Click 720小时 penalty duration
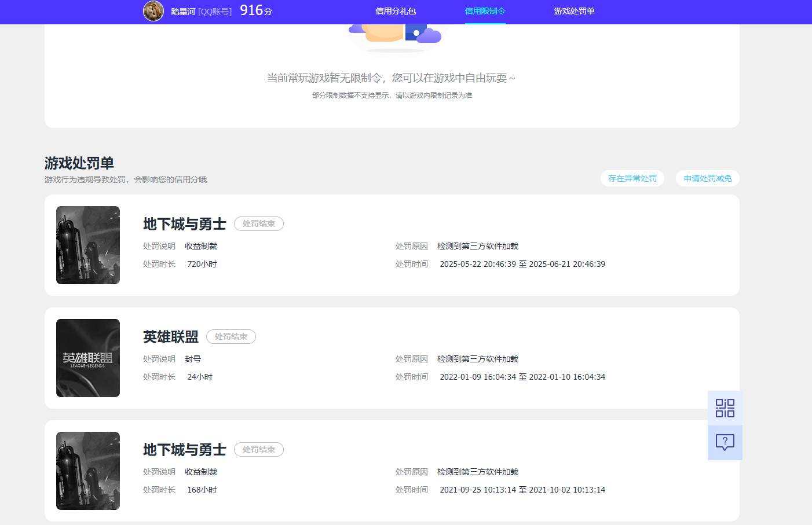 202,264
